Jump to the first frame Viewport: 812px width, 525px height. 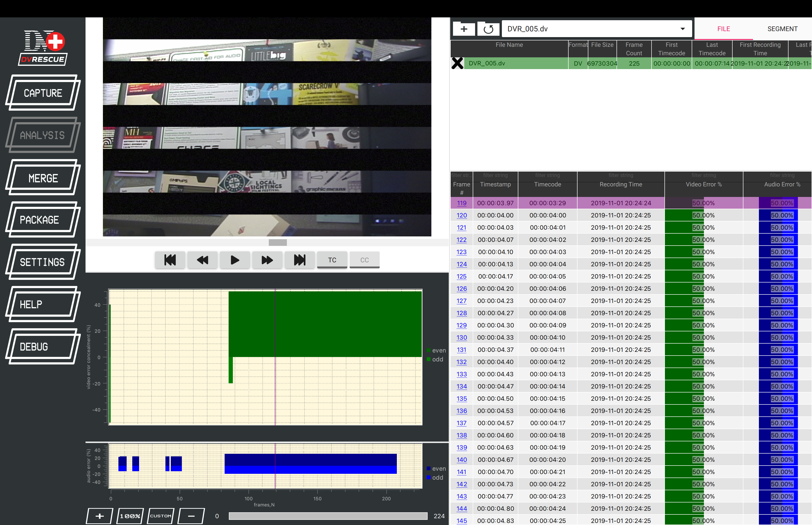170,260
